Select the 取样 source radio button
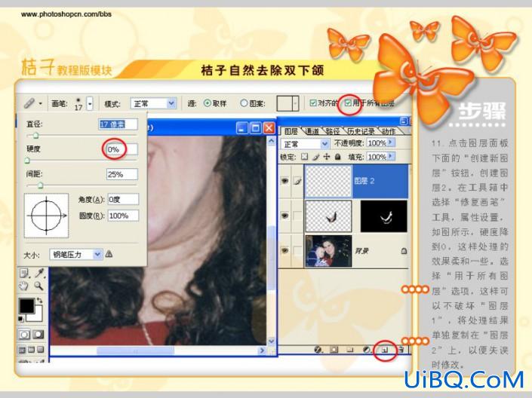 (207, 103)
